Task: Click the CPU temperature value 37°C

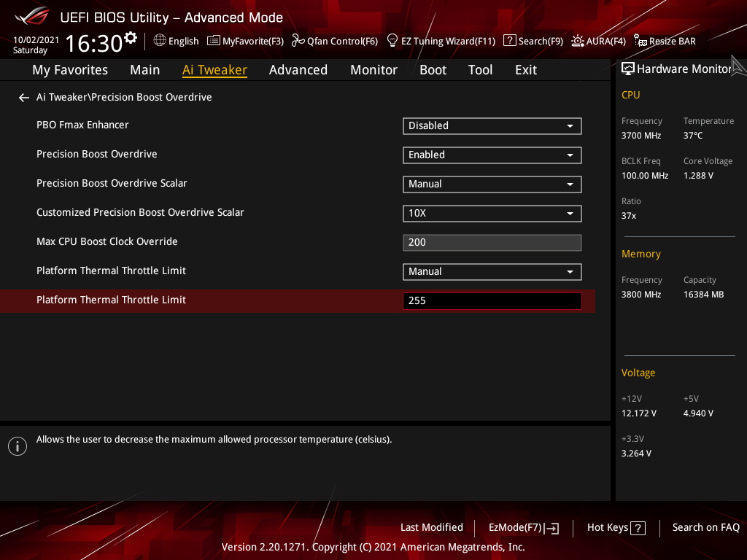Action: point(693,136)
